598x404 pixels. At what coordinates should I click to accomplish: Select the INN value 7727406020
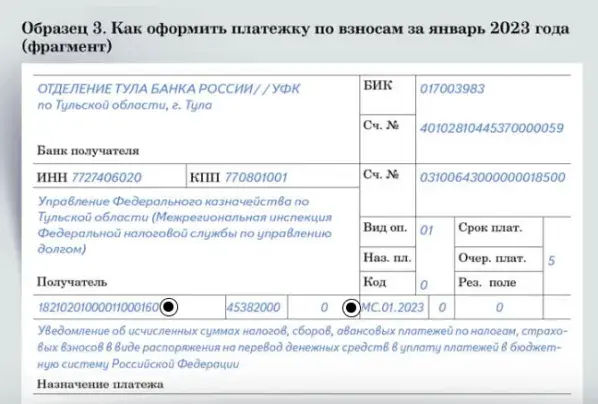pos(106,177)
